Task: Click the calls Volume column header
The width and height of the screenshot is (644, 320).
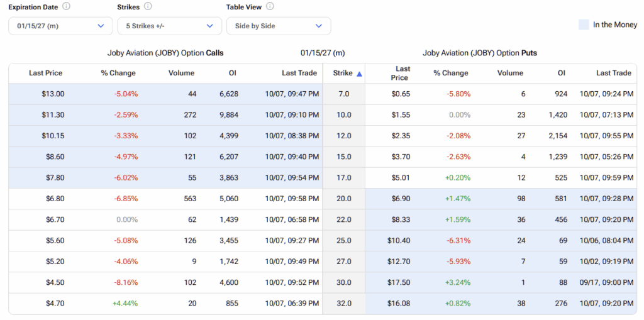Action: [181, 73]
